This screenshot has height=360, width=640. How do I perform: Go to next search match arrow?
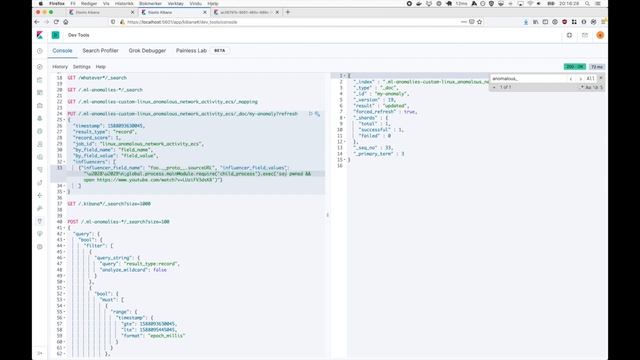point(580,78)
